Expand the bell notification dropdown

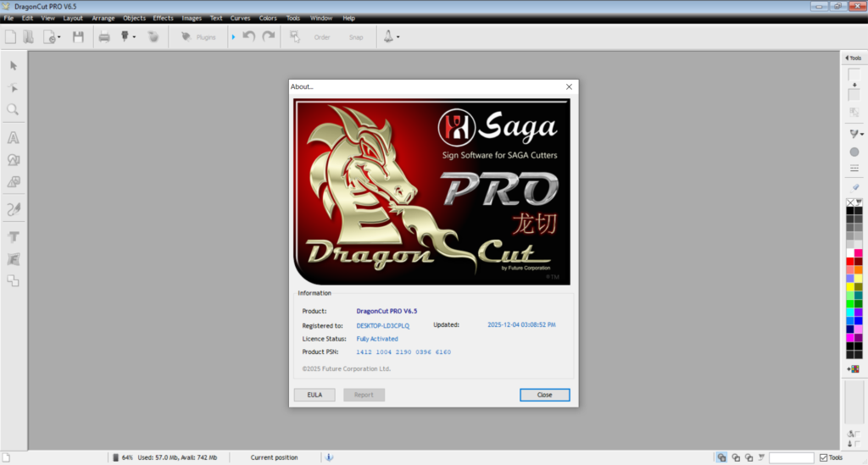pos(398,37)
